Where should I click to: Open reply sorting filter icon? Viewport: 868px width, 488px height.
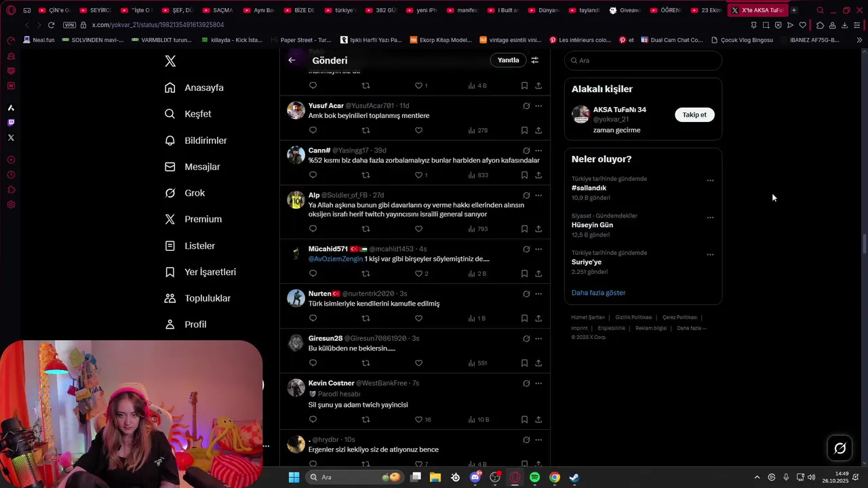point(534,60)
